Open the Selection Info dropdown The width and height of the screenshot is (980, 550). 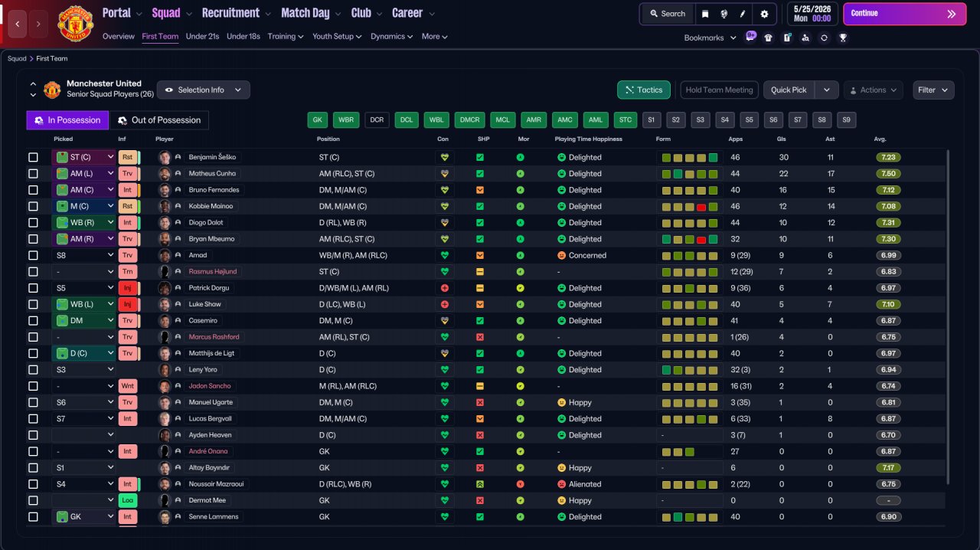tap(204, 90)
